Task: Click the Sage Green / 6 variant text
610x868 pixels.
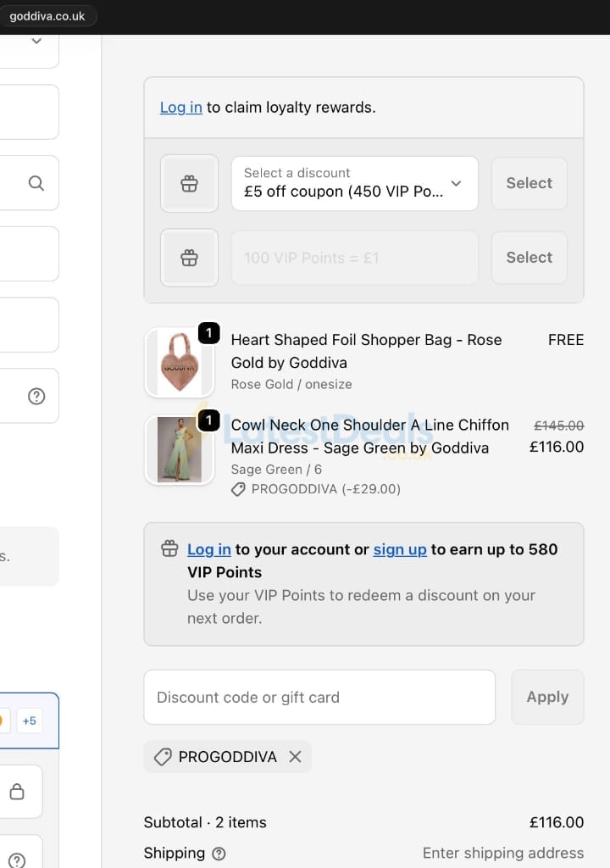Action: 276,470
